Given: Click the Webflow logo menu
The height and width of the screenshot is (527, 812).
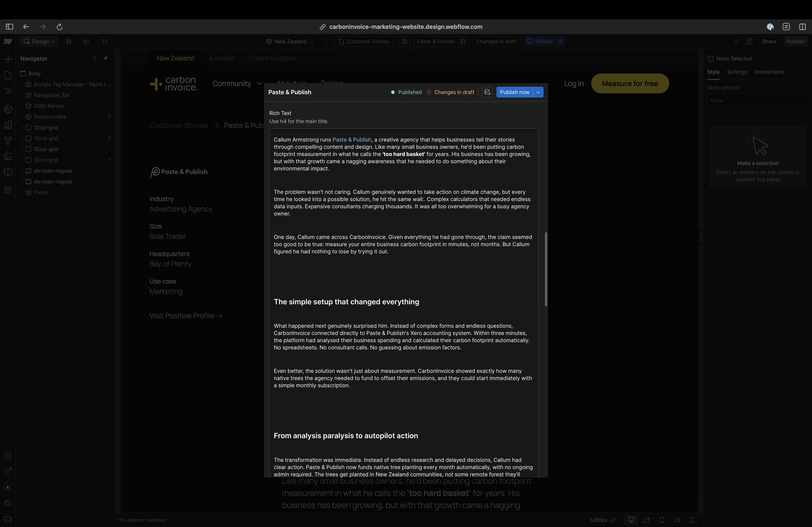Looking at the screenshot, I should (8, 41).
